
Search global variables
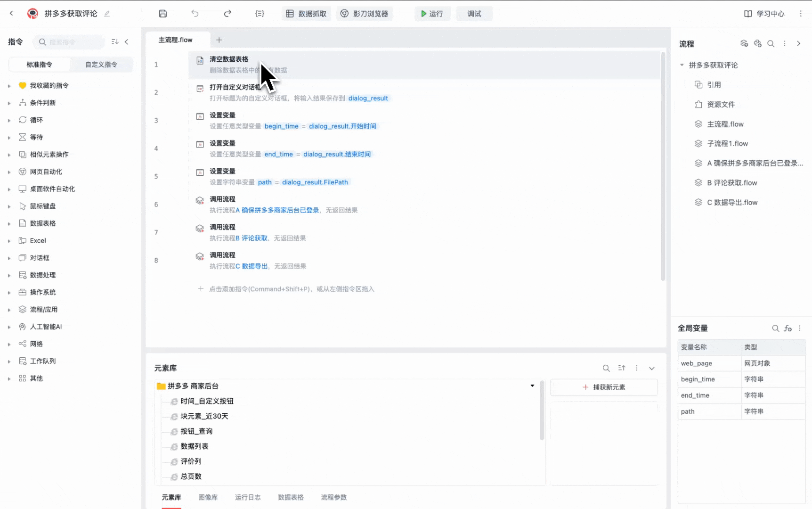775,328
